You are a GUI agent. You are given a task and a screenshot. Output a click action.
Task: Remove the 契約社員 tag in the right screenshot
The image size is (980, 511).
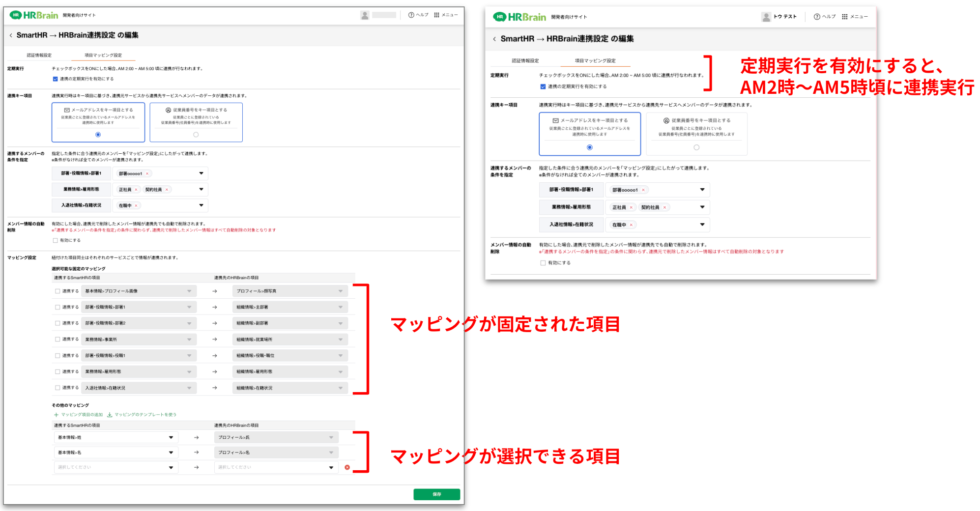coord(664,207)
